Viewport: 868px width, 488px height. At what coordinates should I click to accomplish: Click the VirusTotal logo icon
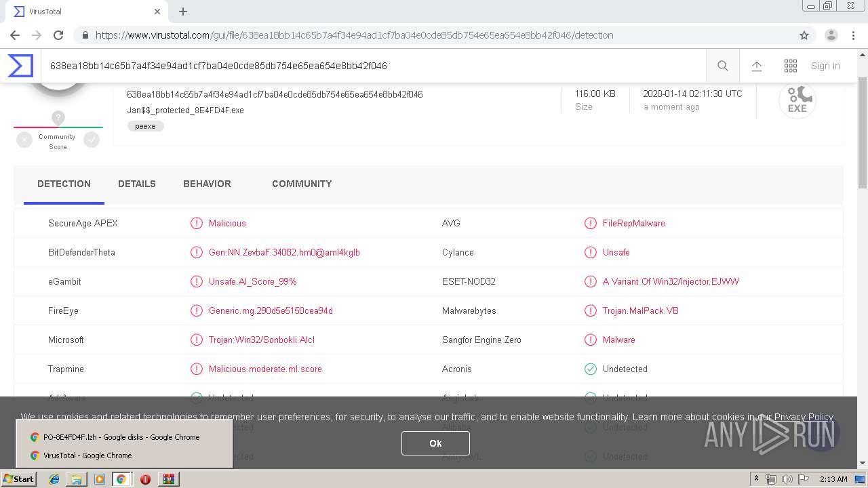pos(20,66)
